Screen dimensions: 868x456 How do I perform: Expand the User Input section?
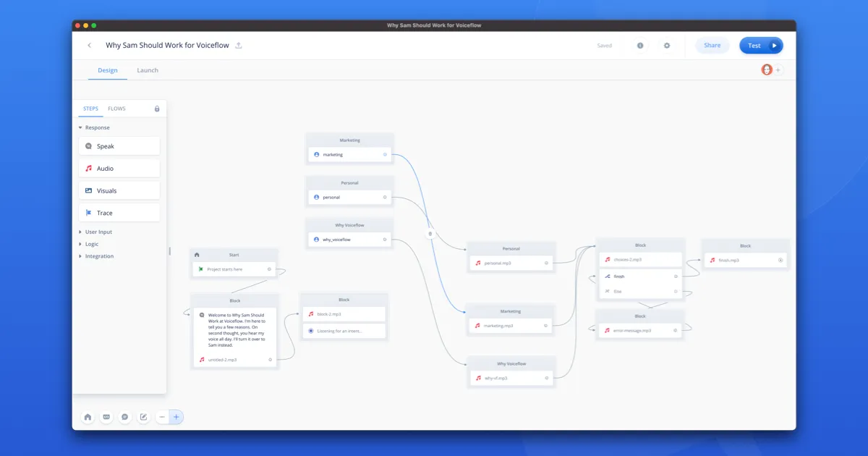95,232
